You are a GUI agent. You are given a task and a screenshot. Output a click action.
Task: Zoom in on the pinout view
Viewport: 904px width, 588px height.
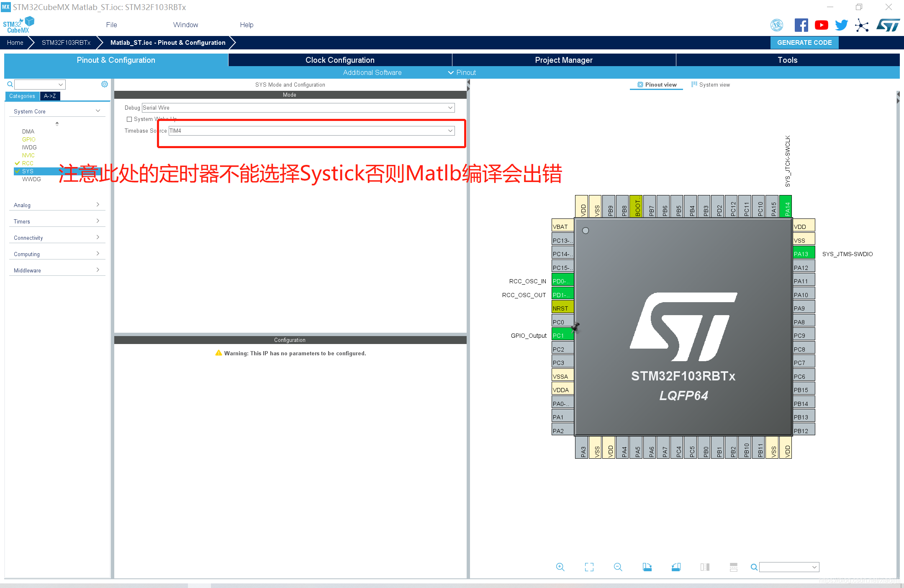tap(560, 567)
